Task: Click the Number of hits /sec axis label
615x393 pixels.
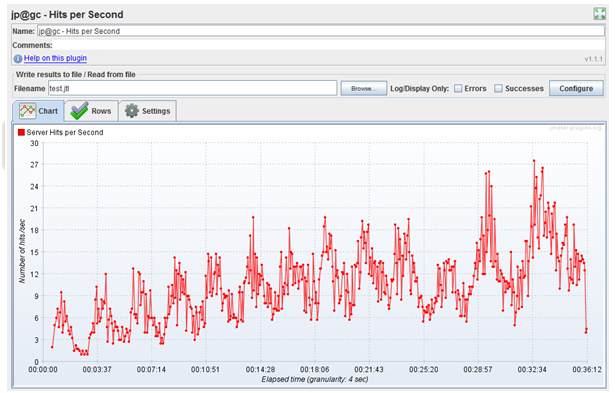Action: pyautogui.click(x=22, y=251)
